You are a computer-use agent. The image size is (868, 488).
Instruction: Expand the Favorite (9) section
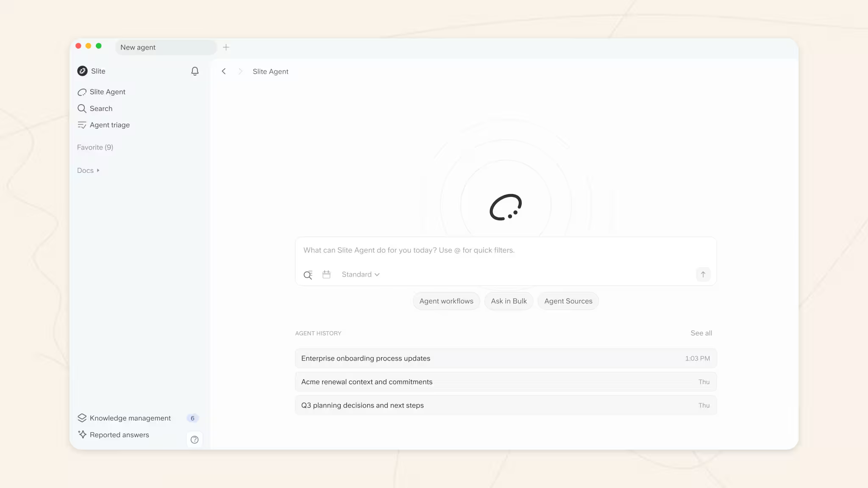[x=95, y=147]
